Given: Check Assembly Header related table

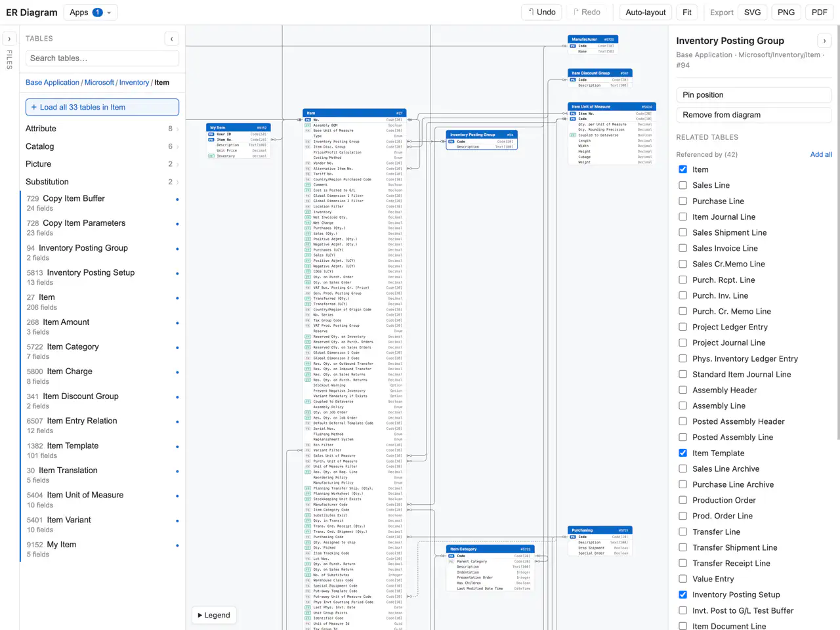Looking at the screenshot, I should click(682, 390).
